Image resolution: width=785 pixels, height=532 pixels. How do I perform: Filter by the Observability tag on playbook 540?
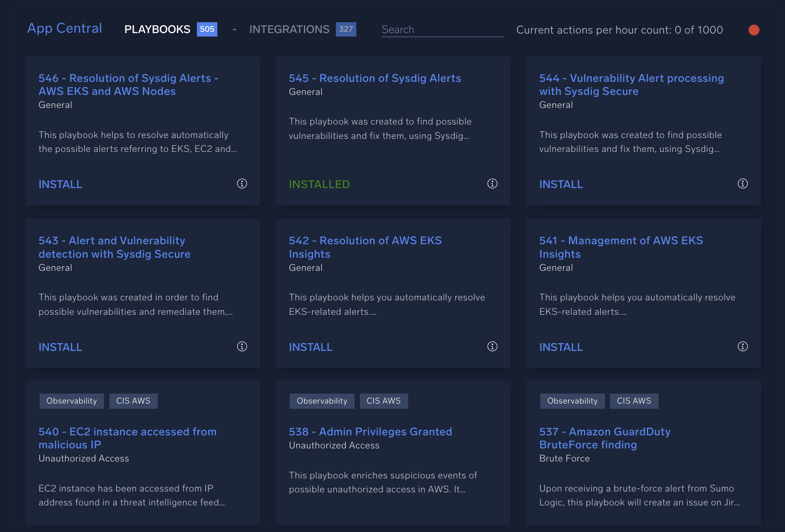pos(71,401)
